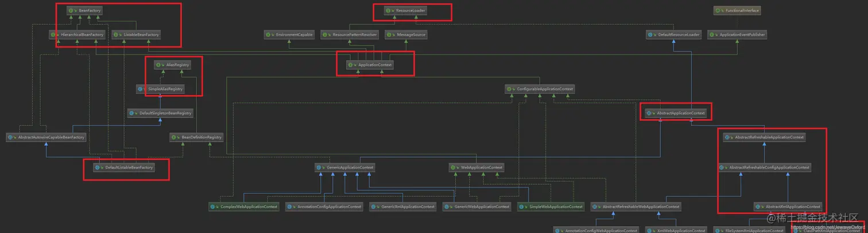Click the EnvironmentCapable node

tap(289, 34)
